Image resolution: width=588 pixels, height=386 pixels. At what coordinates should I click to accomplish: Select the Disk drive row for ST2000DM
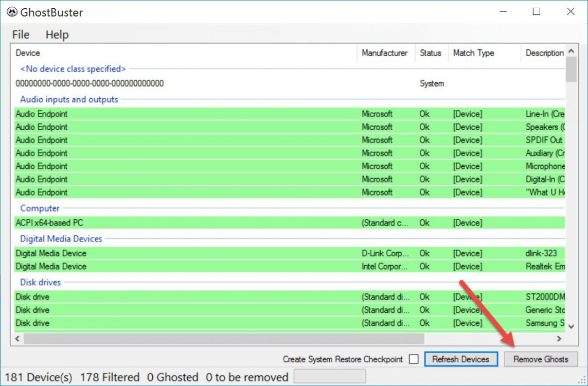[x=290, y=297]
